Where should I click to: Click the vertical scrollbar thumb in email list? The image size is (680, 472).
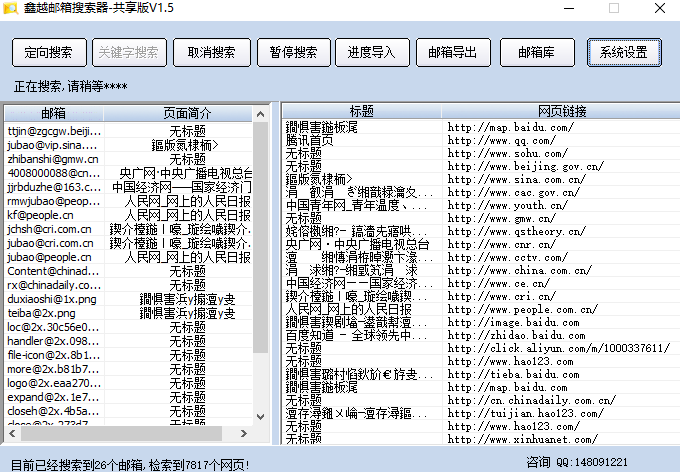[260, 238]
